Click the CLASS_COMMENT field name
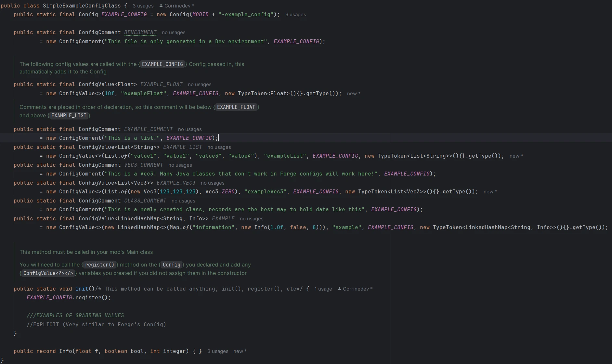 pyautogui.click(x=145, y=201)
